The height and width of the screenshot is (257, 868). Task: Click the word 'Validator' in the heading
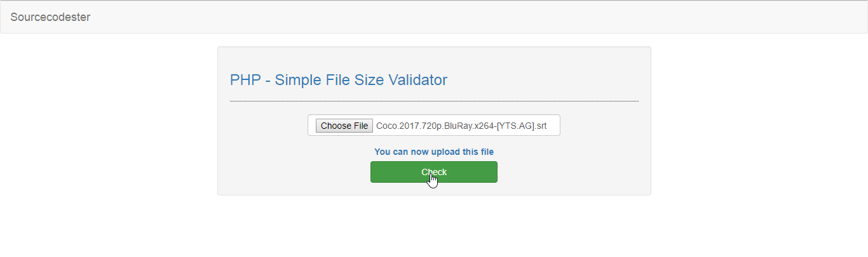pyautogui.click(x=415, y=80)
